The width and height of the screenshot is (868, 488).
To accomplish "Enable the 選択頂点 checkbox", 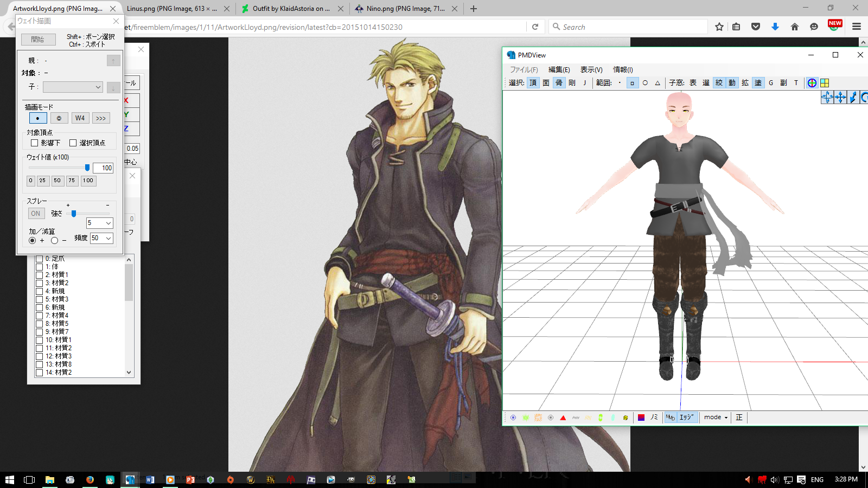I will point(73,143).
